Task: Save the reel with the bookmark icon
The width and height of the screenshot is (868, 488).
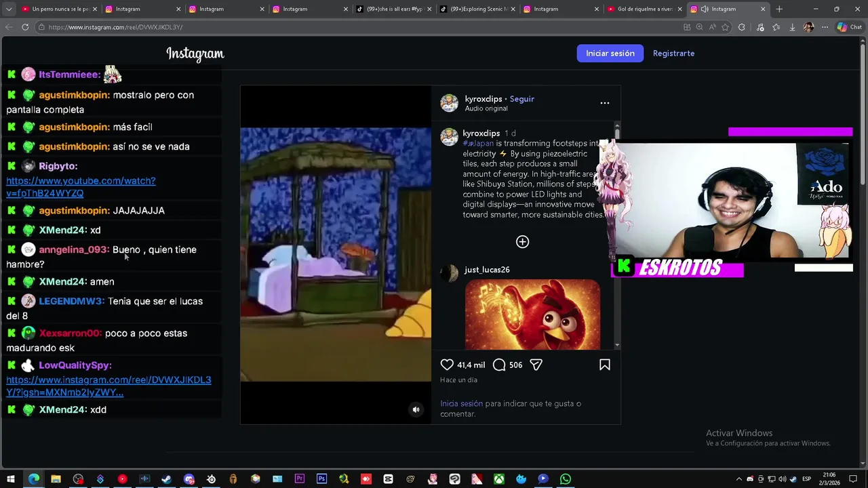Action: coord(605,365)
